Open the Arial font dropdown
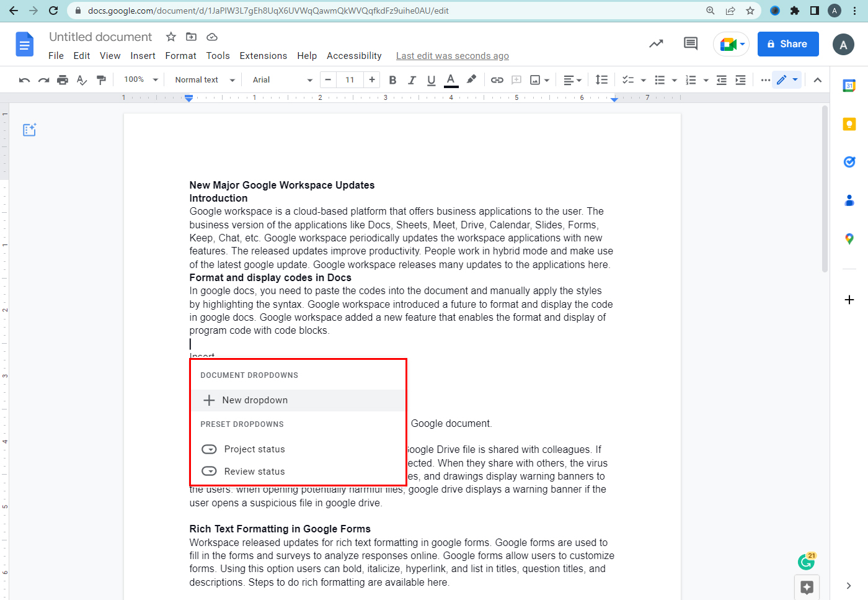 (282, 80)
